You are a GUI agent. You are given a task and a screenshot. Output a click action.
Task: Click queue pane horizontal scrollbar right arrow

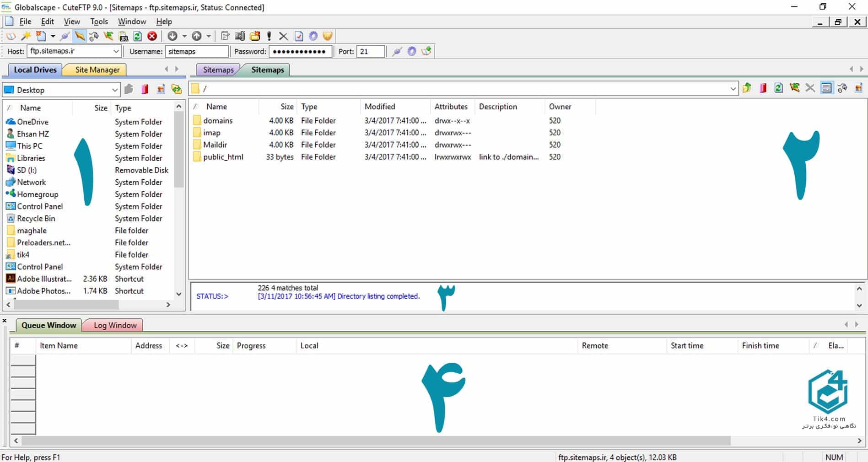859,441
